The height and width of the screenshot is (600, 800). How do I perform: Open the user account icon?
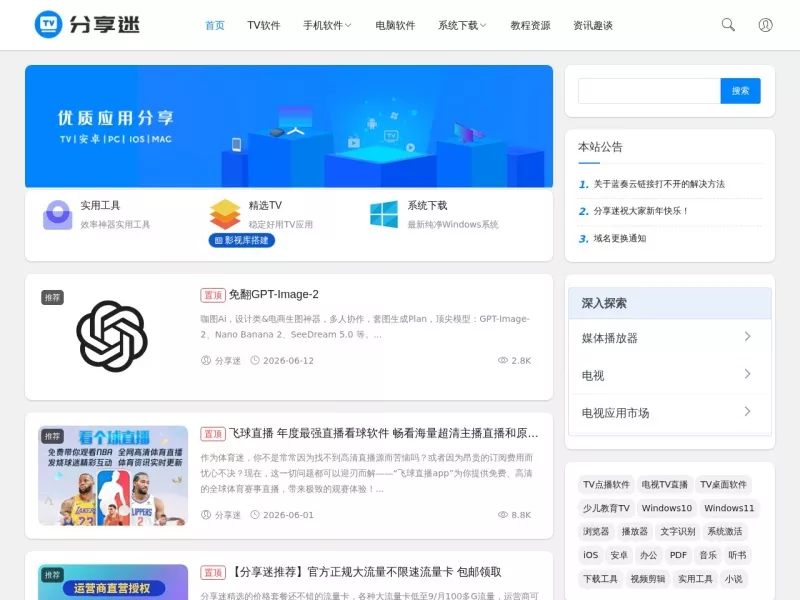765,24
